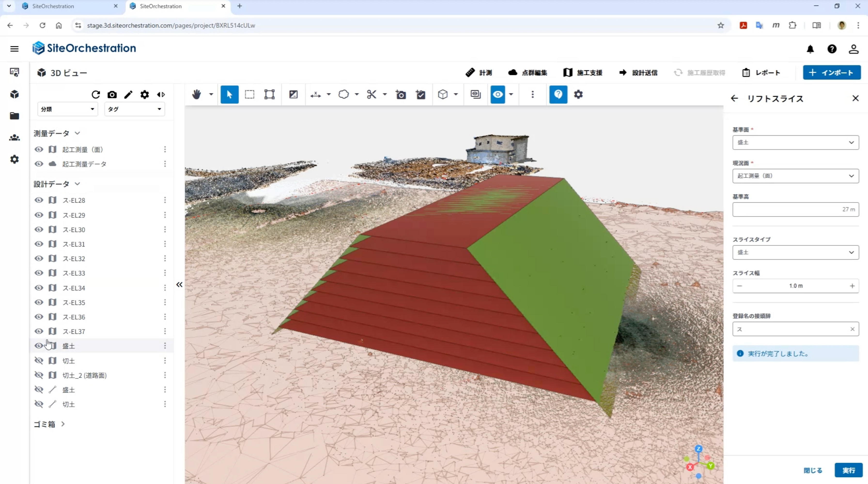Click the 基準高 input field
Image resolution: width=868 pixels, height=484 pixels.
pos(796,209)
